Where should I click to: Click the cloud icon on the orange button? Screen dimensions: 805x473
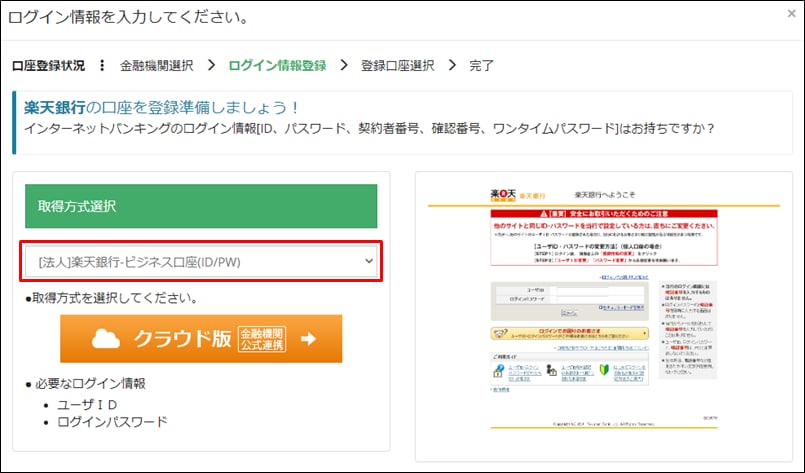(107, 338)
